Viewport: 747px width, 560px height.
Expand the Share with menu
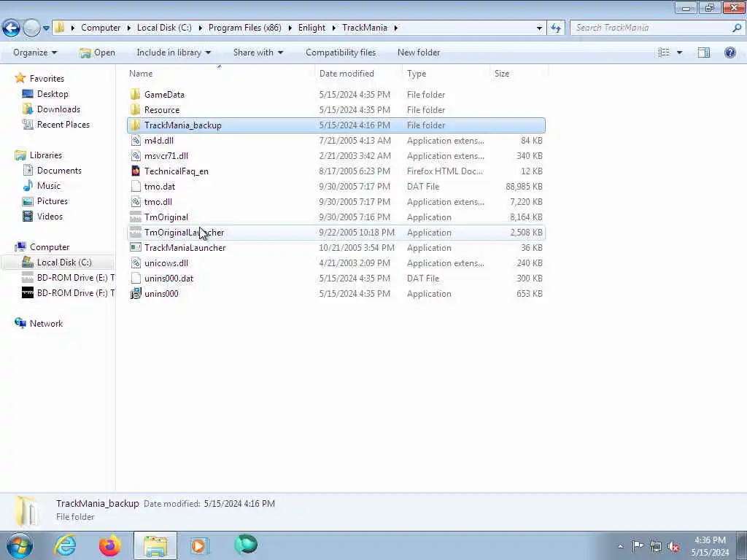point(258,52)
